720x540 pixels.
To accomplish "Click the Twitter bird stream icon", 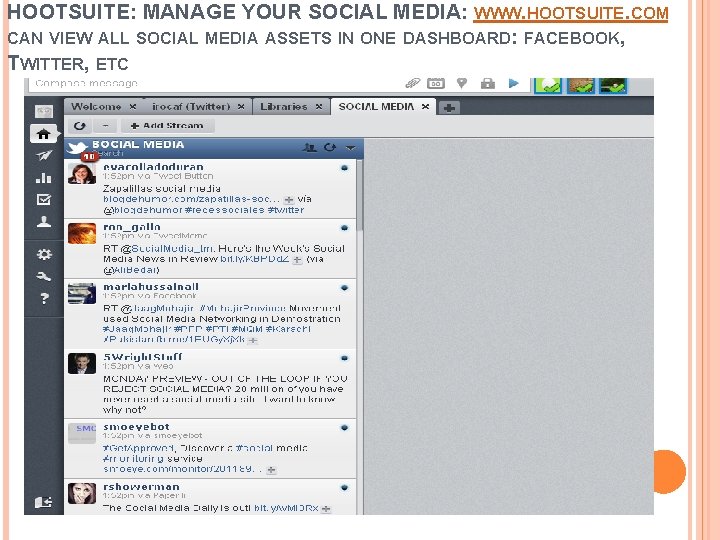I will pos(77,148).
